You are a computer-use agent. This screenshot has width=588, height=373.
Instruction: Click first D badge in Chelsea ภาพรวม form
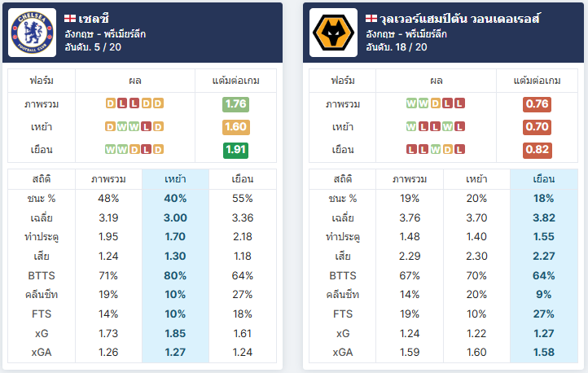pyautogui.click(x=111, y=103)
